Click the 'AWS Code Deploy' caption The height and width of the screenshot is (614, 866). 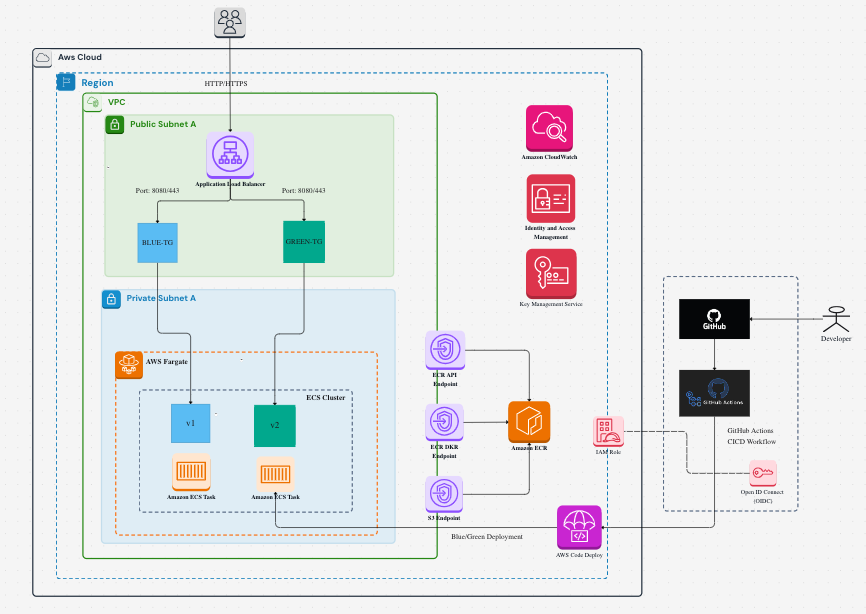[579, 555]
